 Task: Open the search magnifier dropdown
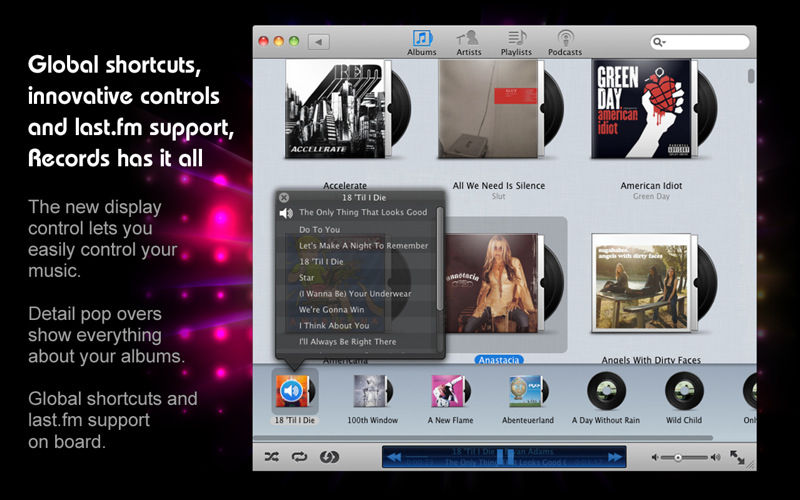659,42
